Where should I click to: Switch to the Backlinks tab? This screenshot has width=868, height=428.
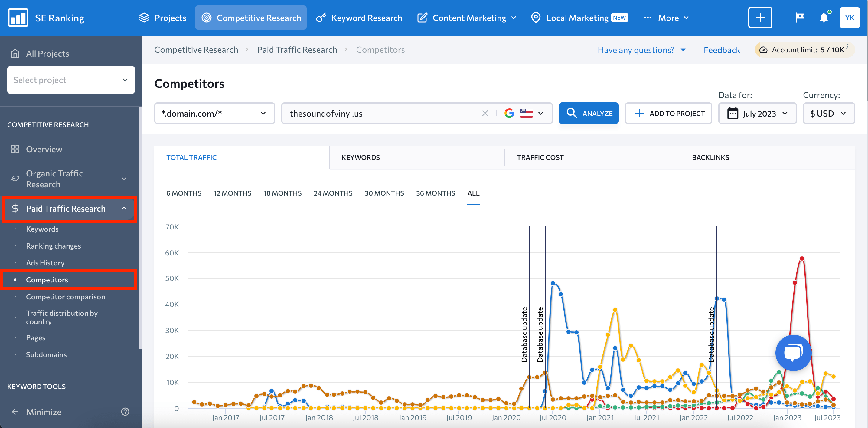712,157
